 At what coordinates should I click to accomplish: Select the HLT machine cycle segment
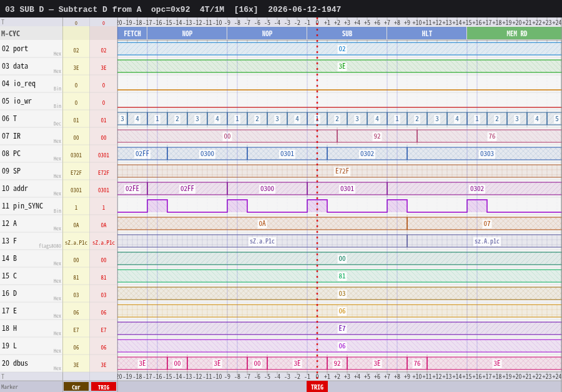click(x=427, y=34)
